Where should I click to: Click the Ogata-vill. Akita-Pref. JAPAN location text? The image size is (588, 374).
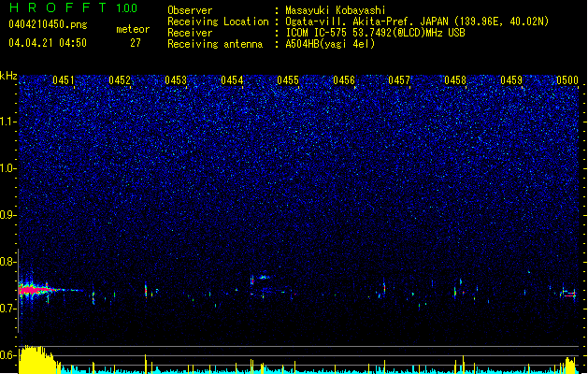click(x=417, y=22)
